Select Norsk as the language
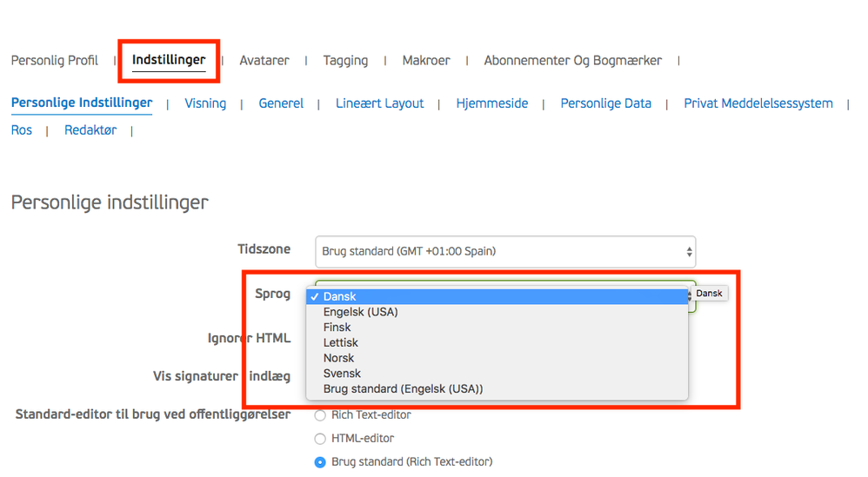The image size is (868, 477). pyautogui.click(x=338, y=358)
